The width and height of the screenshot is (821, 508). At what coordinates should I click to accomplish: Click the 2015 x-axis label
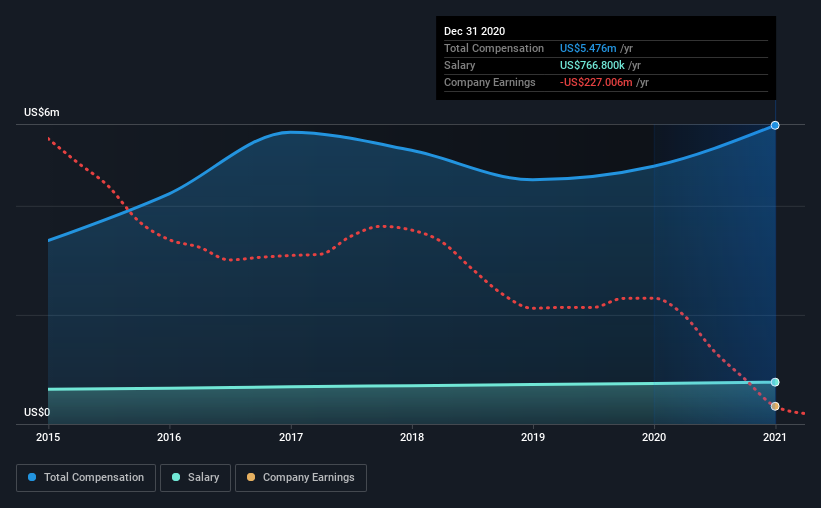[x=48, y=437]
